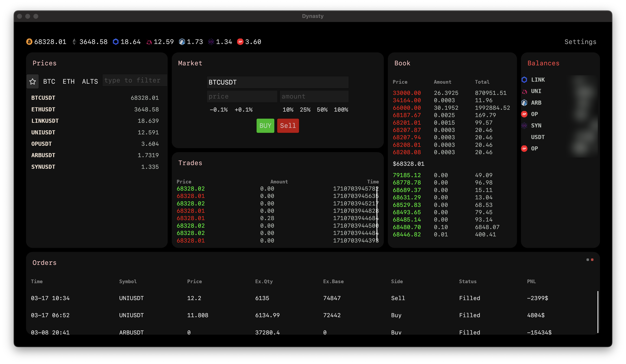Click the star favorites filter icon
The height and width of the screenshot is (364, 626).
coord(33,81)
